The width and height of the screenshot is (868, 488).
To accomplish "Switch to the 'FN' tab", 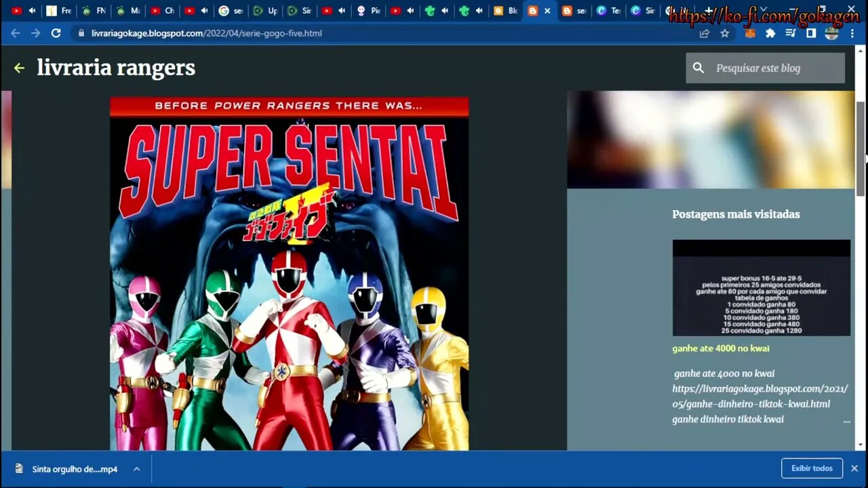I will pyautogui.click(x=93, y=11).
